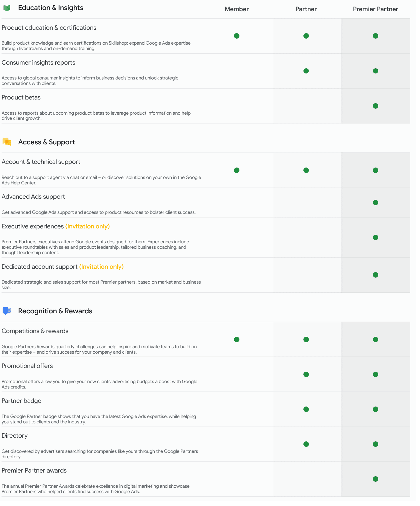
Task: Select the Partner column header
Action: [x=306, y=9]
